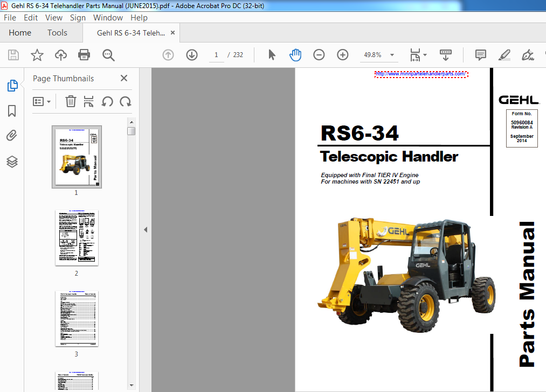The image size is (546, 392).
Task: Click the cloud upload icon
Action: (61, 55)
